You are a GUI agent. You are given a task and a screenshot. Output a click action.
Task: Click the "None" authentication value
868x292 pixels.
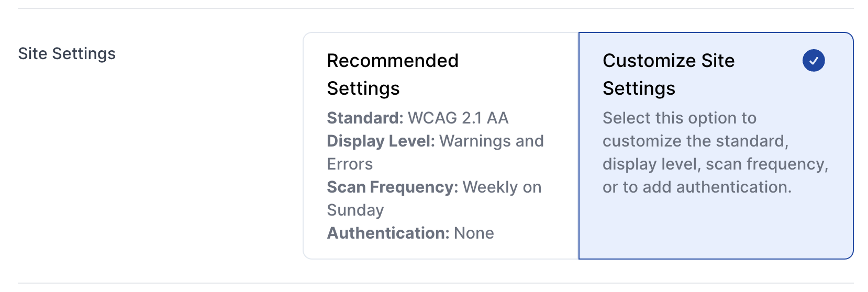pyautogui.click(x=474, y=233)
